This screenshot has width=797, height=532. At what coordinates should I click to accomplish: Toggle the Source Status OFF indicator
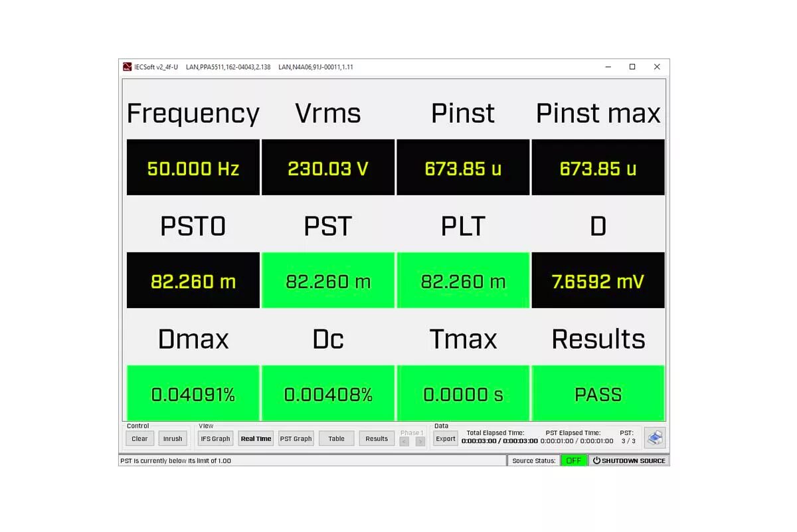(574, 460)
